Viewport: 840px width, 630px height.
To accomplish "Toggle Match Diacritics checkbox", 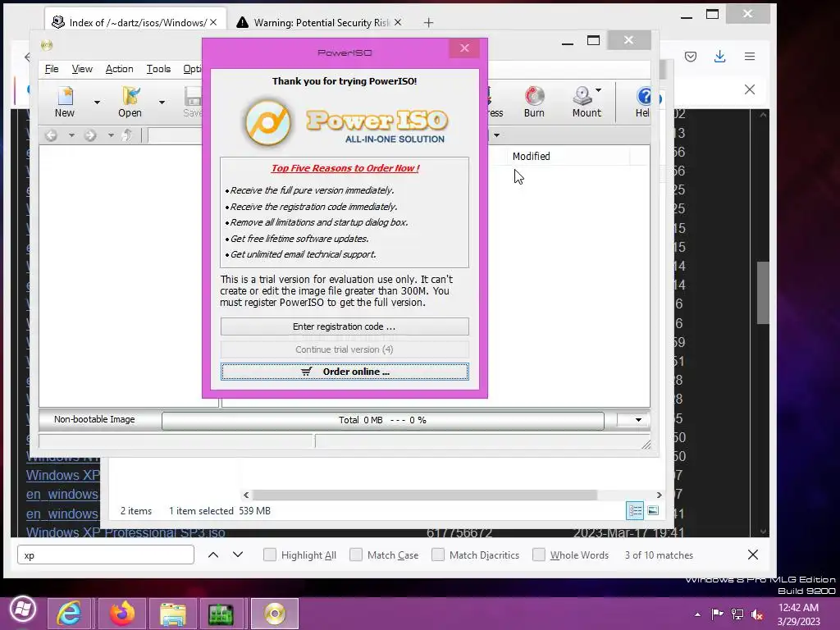I will [438, 555].
